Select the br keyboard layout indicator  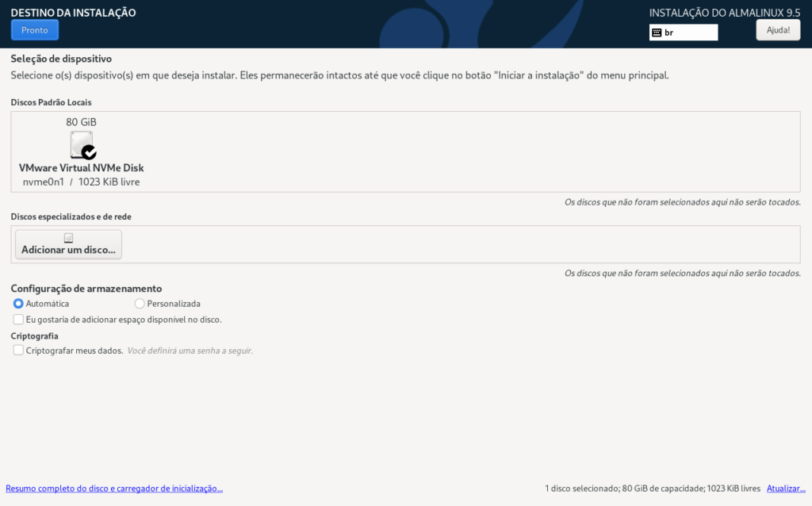click(x=684, y=32)
